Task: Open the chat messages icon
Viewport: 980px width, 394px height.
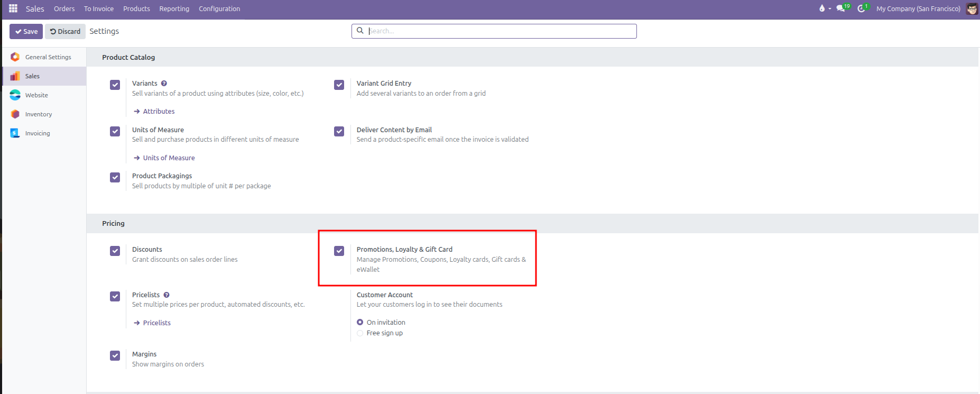Action: pyautogui.click(x=840, y=8)
